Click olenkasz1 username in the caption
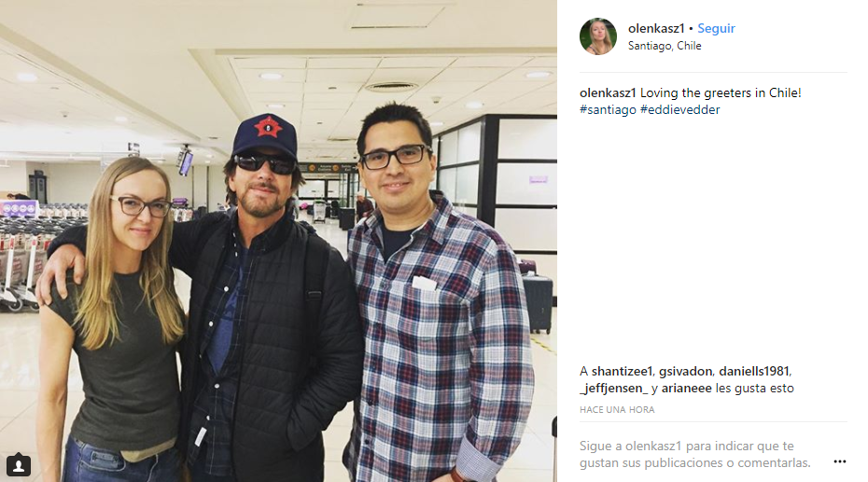This screenshot has height=482, width=868. (x=608, y=93)
